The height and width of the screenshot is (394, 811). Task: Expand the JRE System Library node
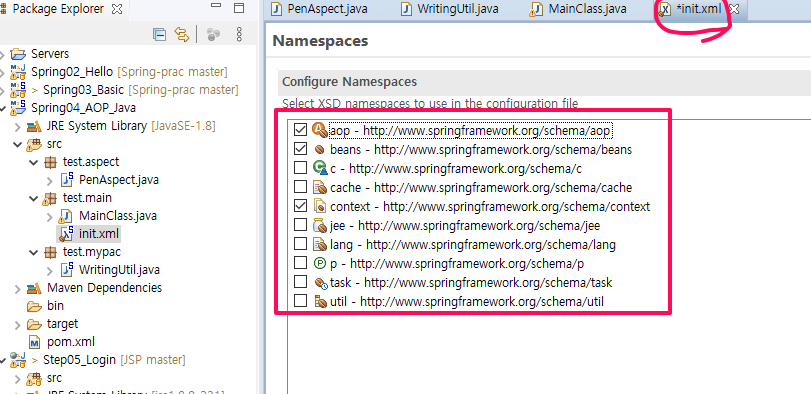click(x=18, y=127)
